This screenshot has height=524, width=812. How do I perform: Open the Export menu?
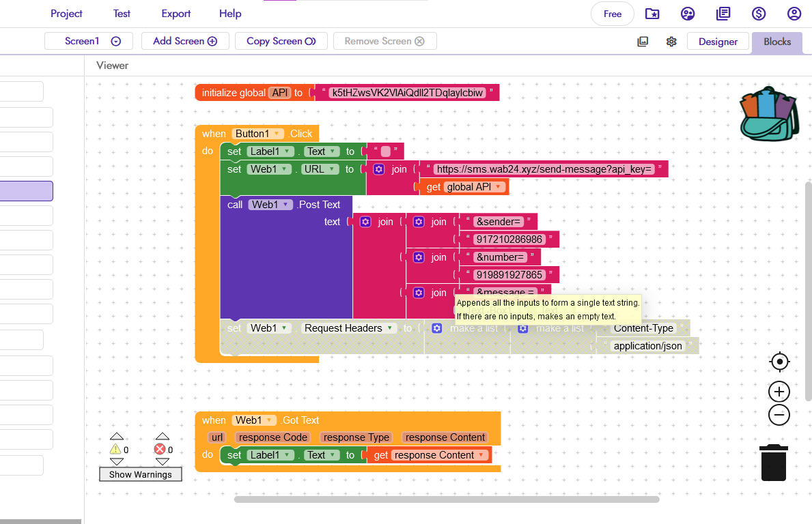point(176,14)
